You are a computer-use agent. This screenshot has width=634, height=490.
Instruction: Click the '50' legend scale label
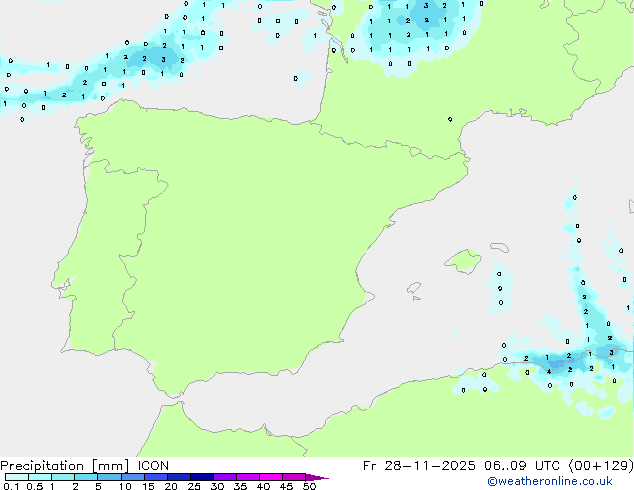(x=309, y=486)
